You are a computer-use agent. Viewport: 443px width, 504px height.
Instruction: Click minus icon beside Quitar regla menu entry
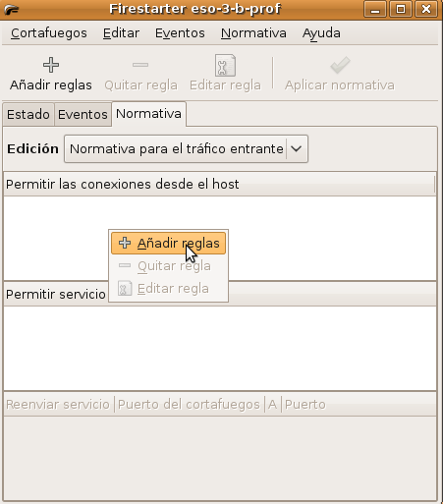[125, 265]
